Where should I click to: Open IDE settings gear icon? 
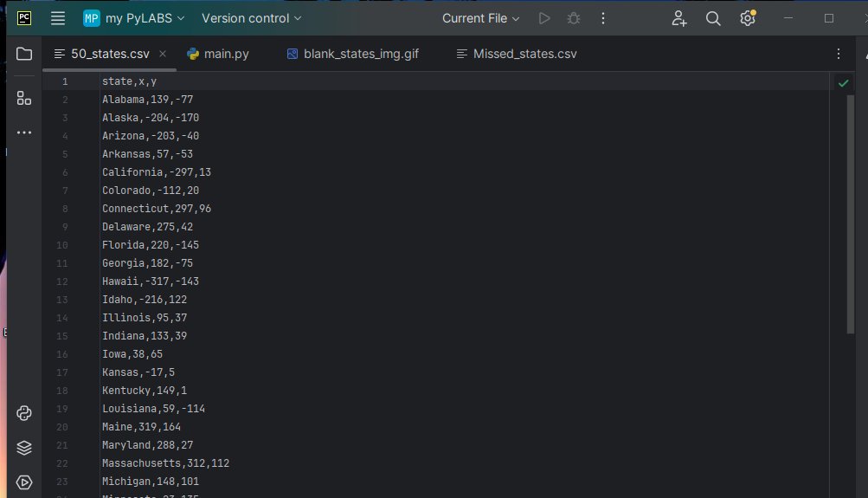coord(748,18)
